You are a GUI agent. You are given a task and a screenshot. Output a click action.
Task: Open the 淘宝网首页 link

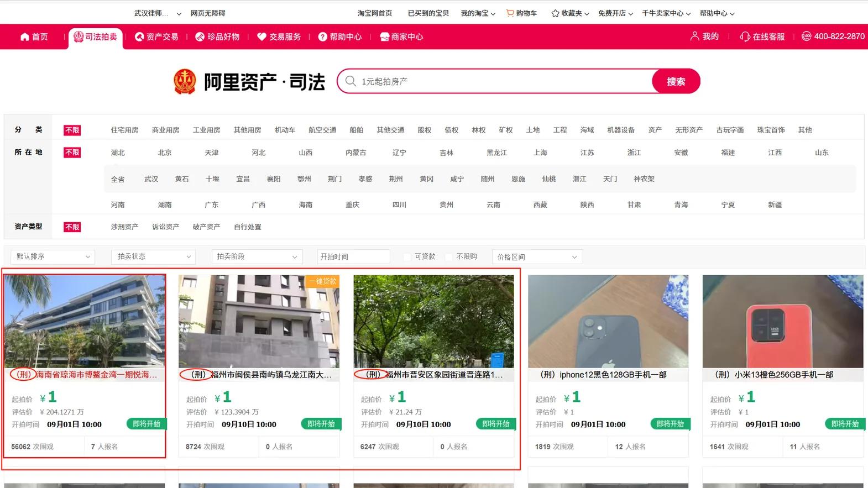[375, 13]
